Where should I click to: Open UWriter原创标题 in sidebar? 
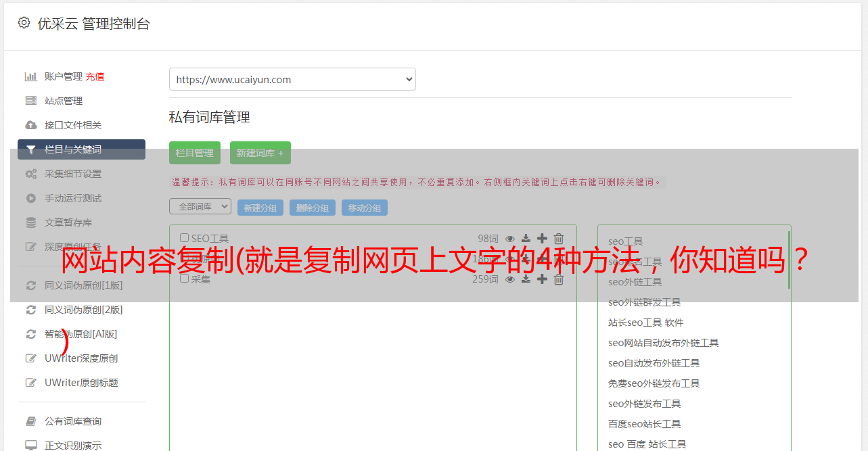click(x=81, y=383)
